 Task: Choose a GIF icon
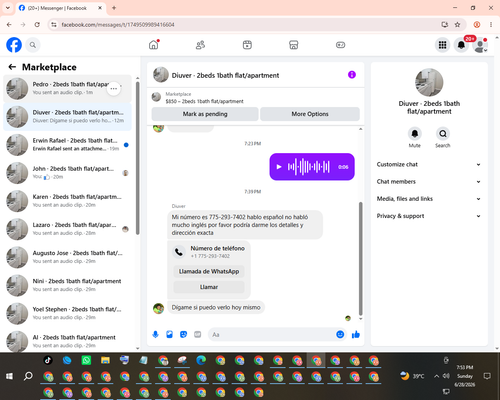(198, 334)
